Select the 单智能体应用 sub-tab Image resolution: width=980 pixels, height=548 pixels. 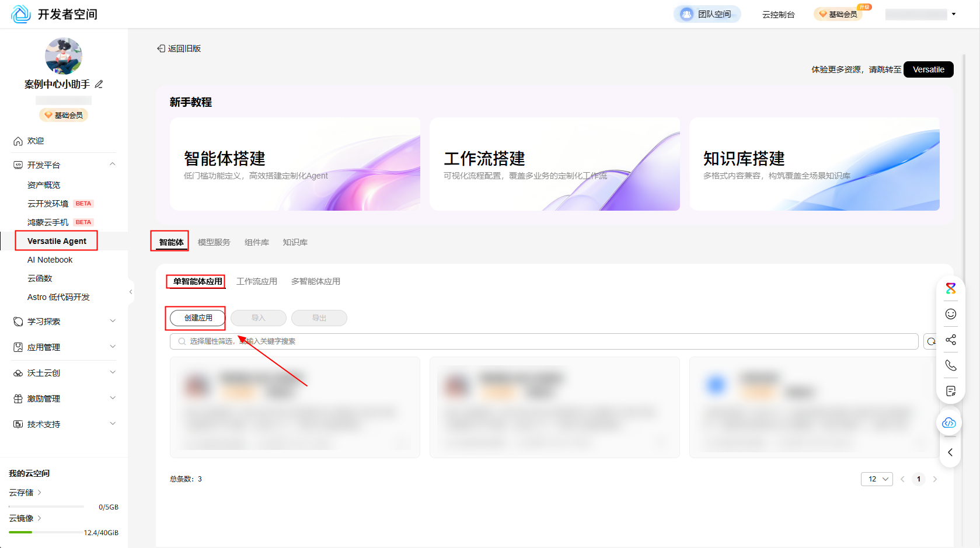click(x=197, y=281)
